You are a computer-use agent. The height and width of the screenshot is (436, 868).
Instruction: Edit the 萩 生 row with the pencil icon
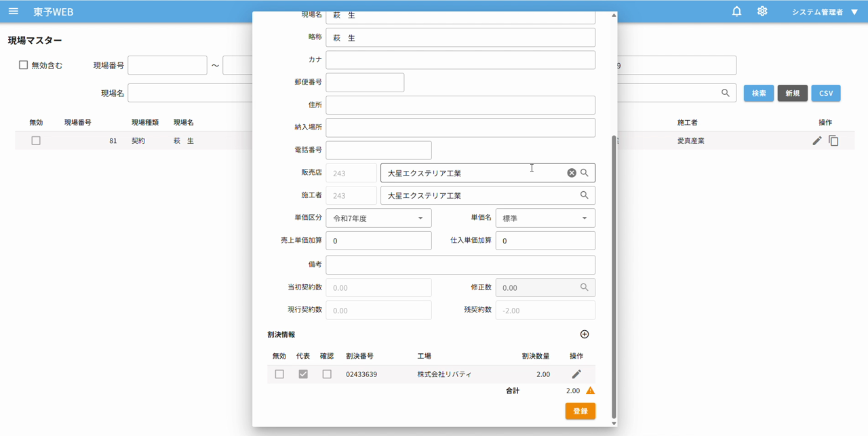[817, 141]
